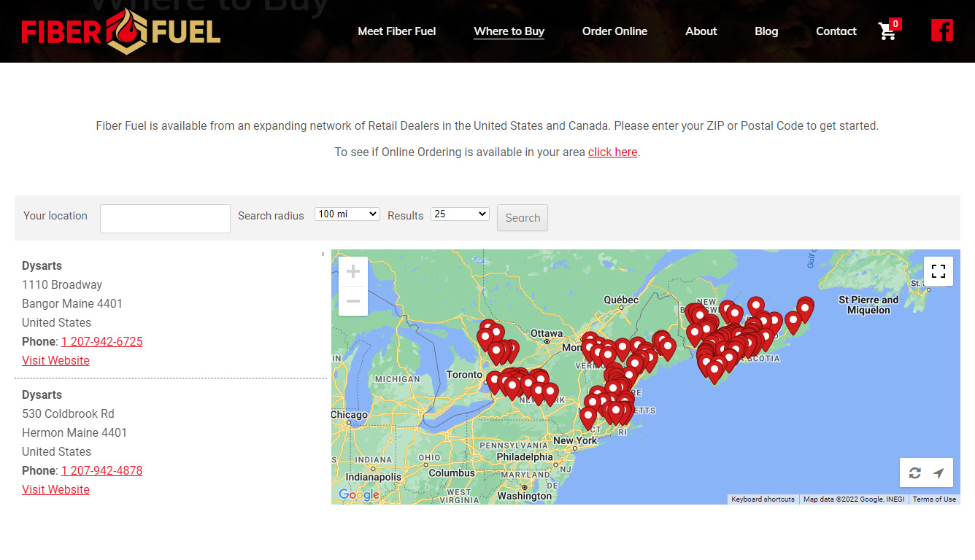This screenshot has height=560, width=975.
Task: Open the Order Online menu item
Action: pyautogui.click(x=615, y=31)
